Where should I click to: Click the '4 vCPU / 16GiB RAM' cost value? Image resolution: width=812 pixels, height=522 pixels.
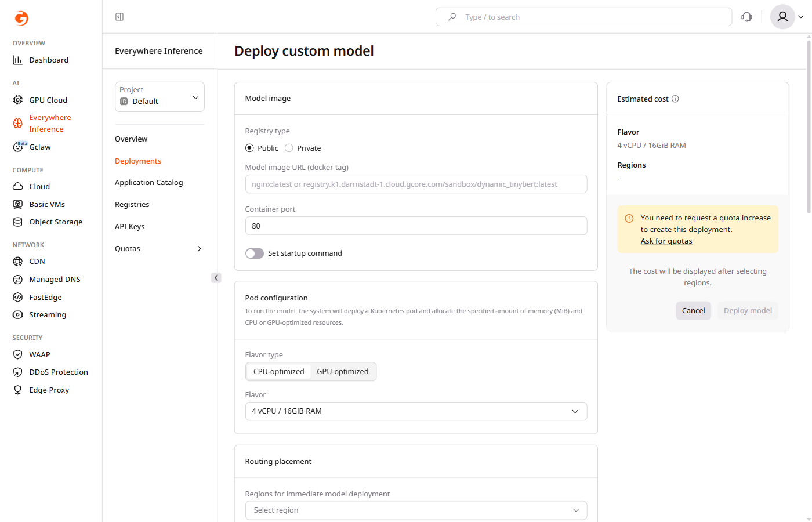coord(651,146)
